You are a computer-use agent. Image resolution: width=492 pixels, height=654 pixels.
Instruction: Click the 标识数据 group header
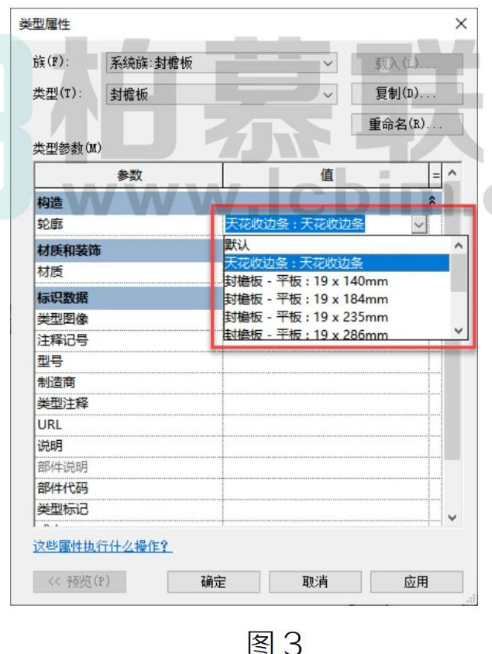click(128, 298)
